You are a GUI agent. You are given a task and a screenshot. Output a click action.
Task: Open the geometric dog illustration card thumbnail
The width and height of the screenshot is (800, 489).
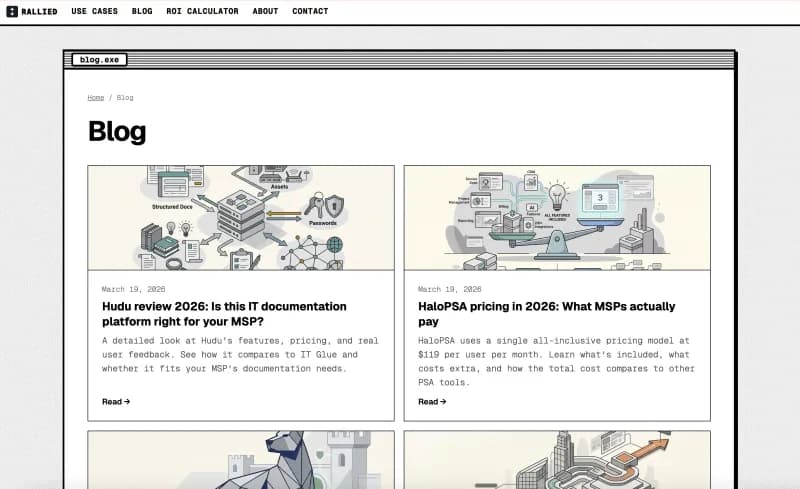241,460
